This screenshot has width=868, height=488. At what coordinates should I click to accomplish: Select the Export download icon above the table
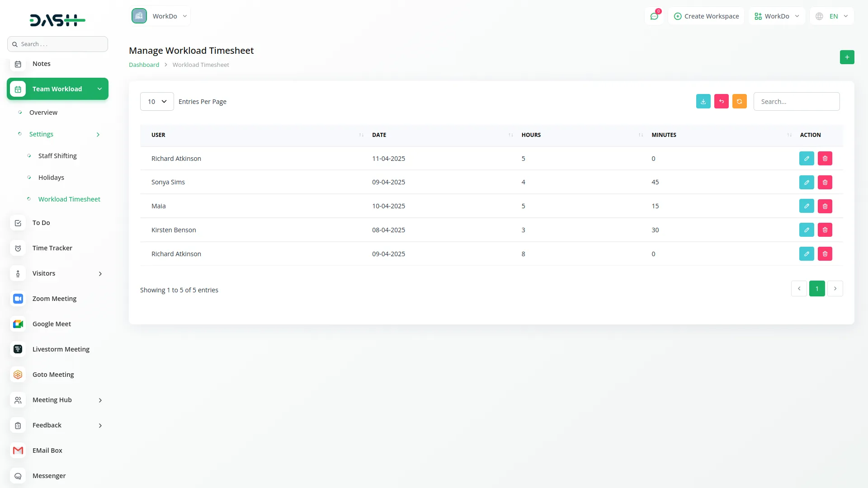(703, 101)
